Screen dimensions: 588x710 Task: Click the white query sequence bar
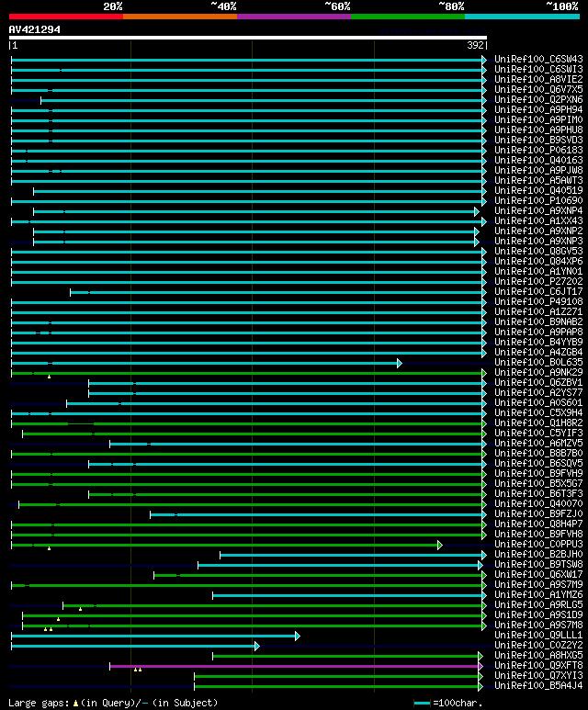coord(248,38)
